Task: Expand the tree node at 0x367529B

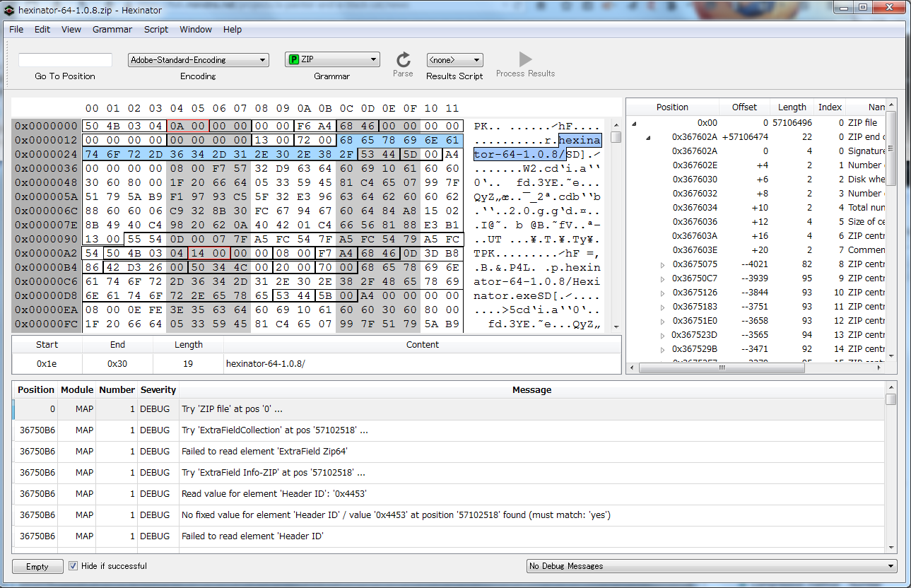Action: point(662,349)
